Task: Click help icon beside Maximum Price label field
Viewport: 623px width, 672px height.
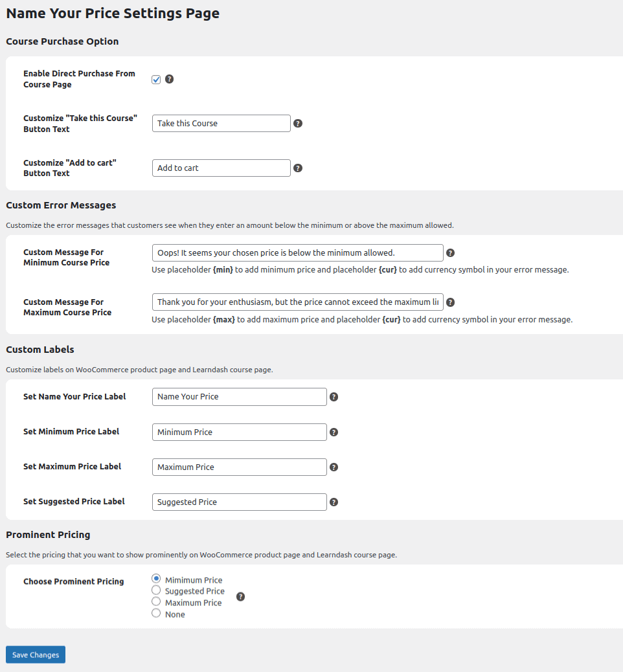Action: (x=334, y=467)
